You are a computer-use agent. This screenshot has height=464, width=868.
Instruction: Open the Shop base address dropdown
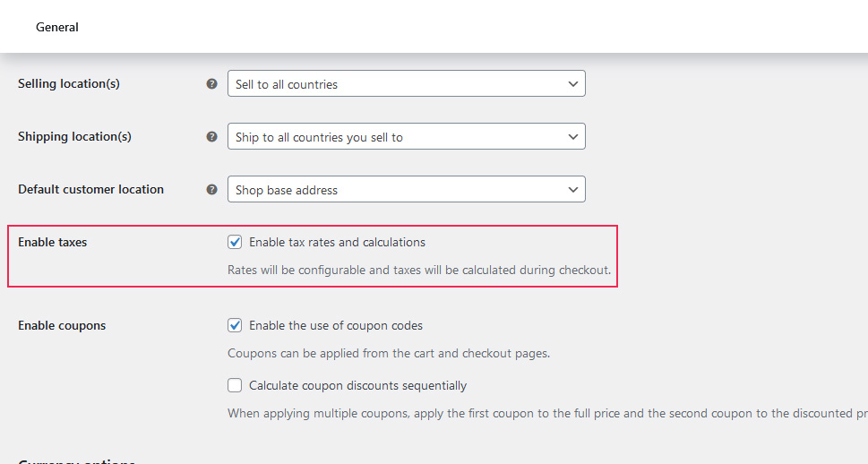(406, 190)
